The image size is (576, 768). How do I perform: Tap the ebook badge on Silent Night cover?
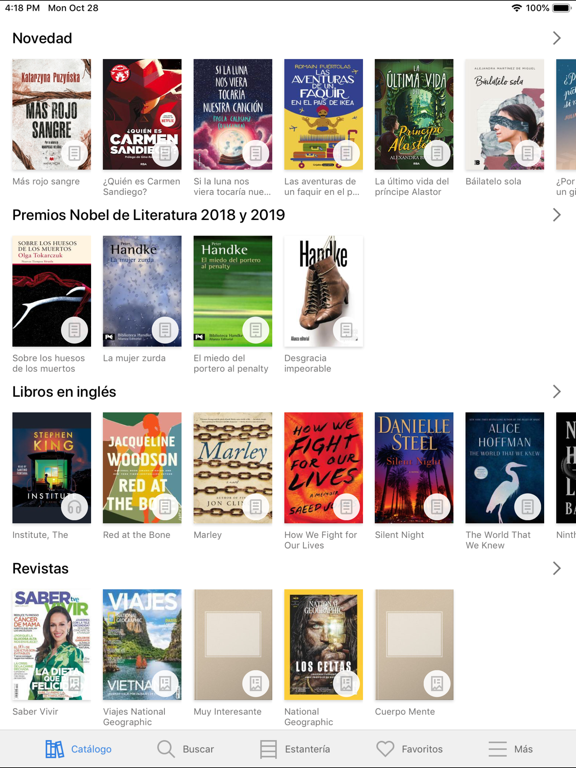point(437,507)
